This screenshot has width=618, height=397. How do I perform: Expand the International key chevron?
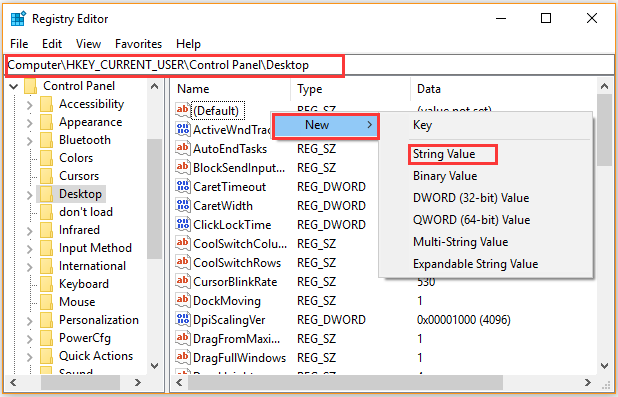(30, 267)
